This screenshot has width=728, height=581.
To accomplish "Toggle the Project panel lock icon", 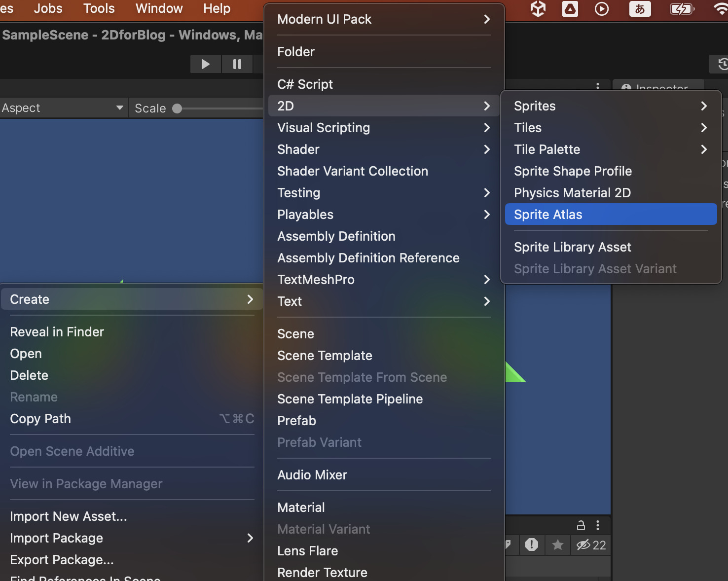I will (x=581, y=525).
